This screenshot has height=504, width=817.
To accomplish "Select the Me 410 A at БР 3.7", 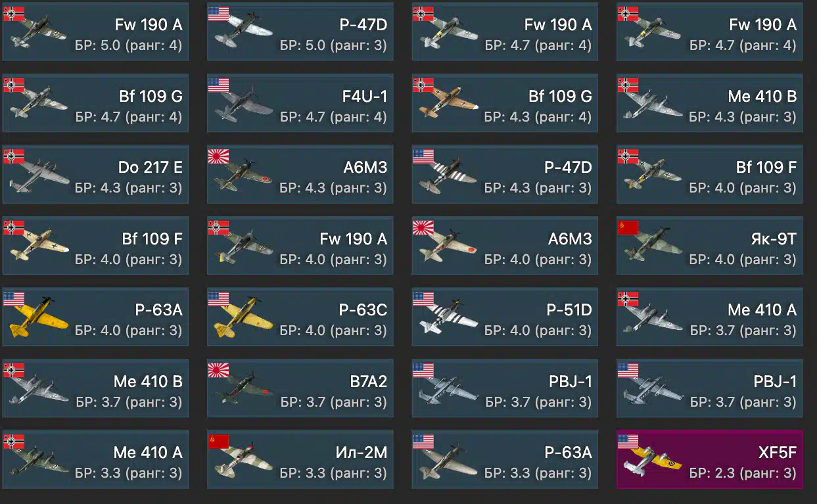I will click(x=709, y=317).
